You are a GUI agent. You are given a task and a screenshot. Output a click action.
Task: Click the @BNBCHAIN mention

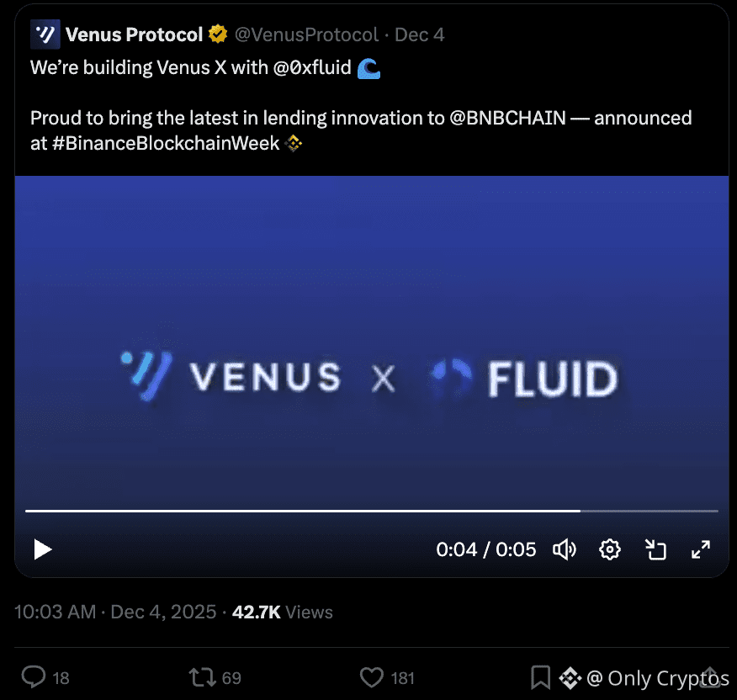tap(507, 118)
